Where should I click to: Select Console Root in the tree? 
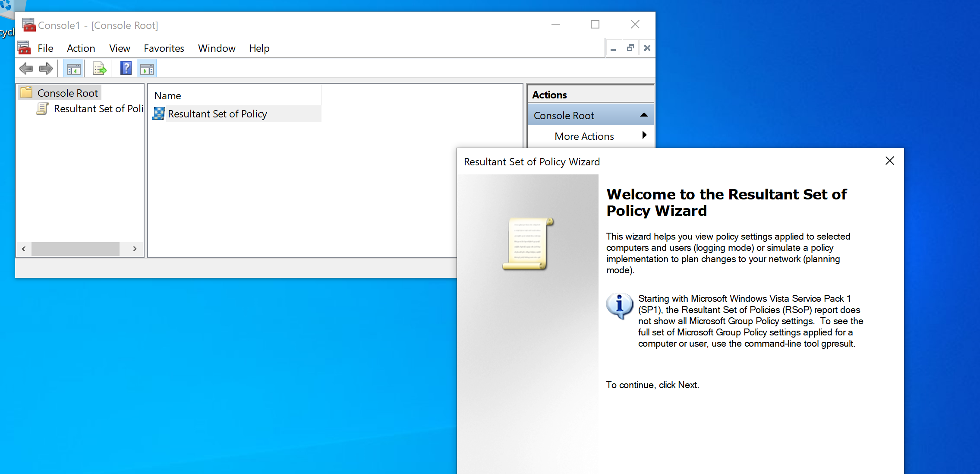[68, 93]
